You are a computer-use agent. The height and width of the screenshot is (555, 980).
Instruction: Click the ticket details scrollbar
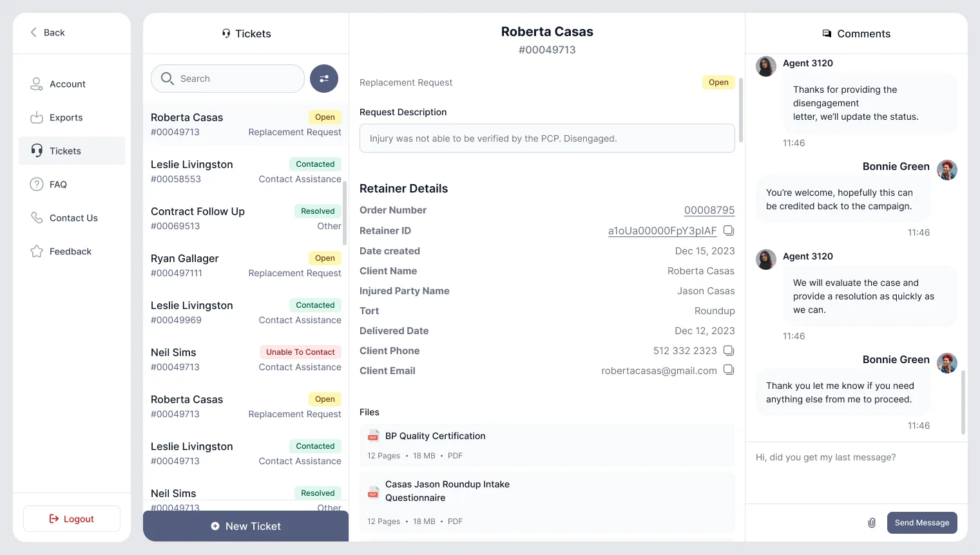pyautogui.click(x=741, y=110)
